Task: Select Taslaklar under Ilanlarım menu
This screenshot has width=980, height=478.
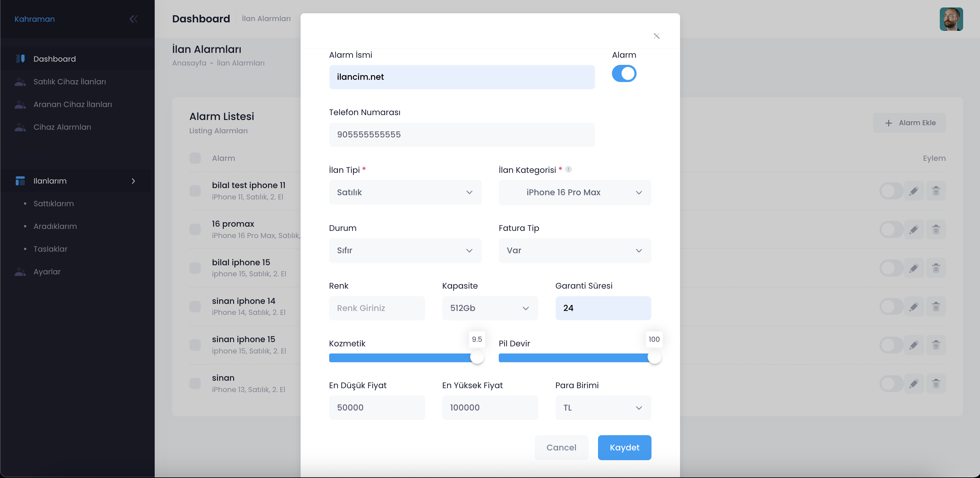Action: pos(50,249)
